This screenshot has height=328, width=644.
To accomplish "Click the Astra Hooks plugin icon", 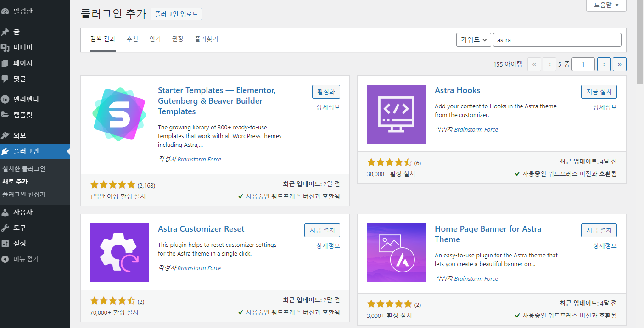I will [x=396, y=114].
